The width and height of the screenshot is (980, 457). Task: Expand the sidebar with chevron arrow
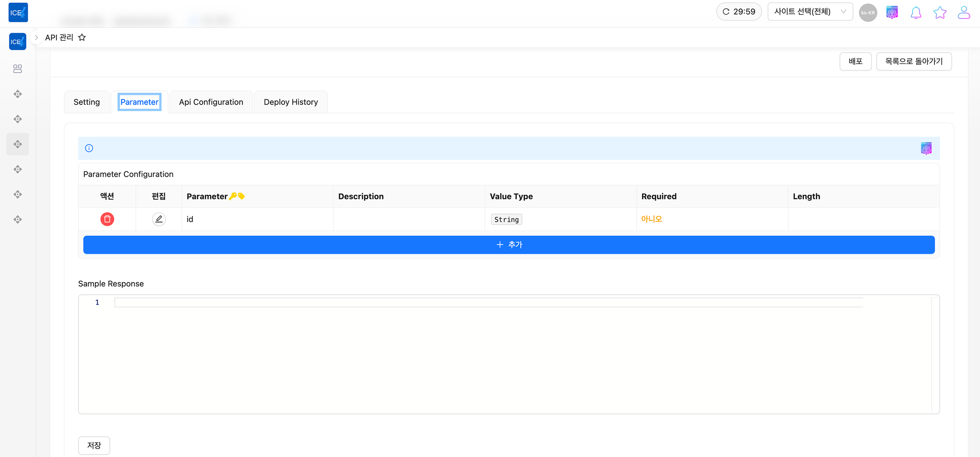pyautogui.click(x=36, y=38)
